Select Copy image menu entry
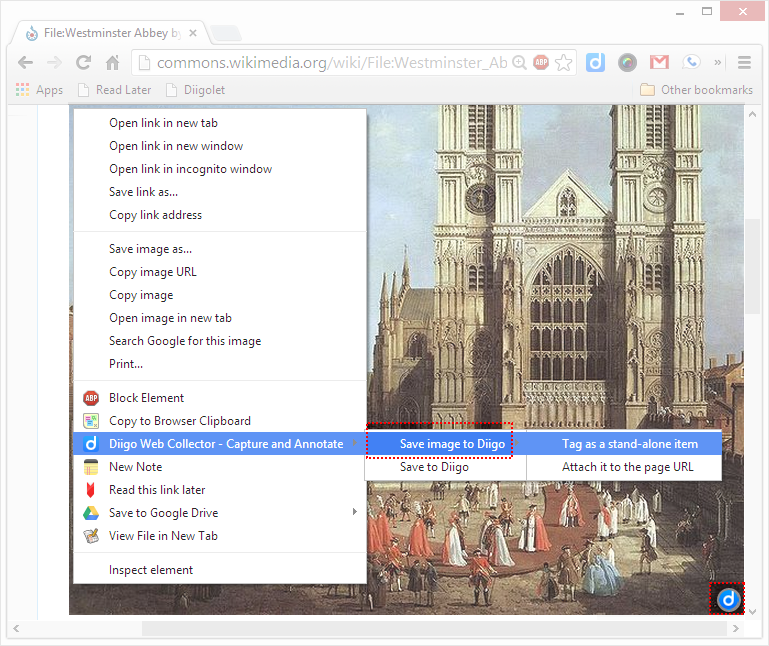Viewport: 769px width, 646px height. (220, 295)
